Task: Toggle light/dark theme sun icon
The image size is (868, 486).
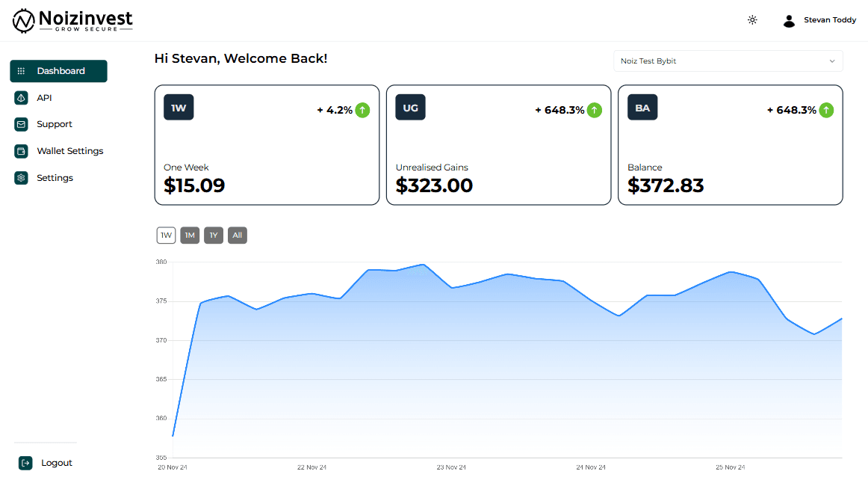Action: [752, 20]
